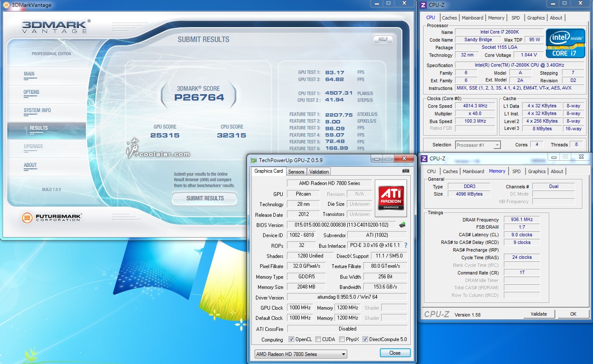This screenshot has width=593, height=364.
Task: Click the CPU-Z title icon of CPU window
Action: [x=424, y=5]
